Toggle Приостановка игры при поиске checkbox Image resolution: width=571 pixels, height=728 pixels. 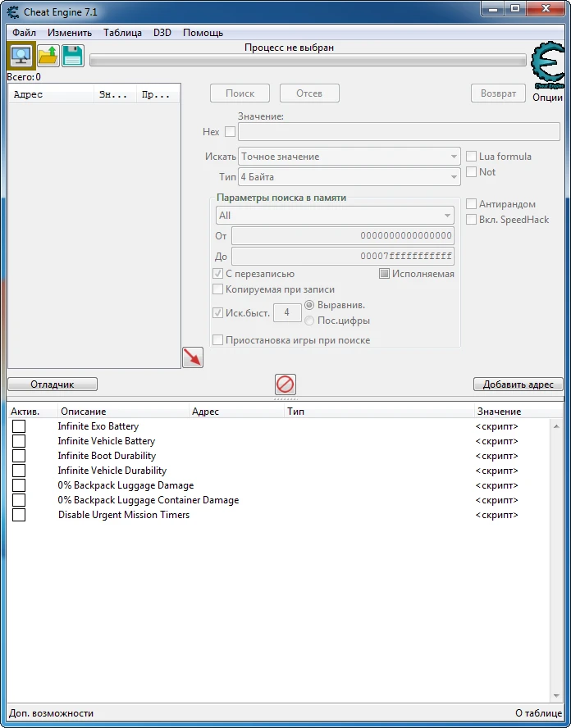[x=217, y=340]
